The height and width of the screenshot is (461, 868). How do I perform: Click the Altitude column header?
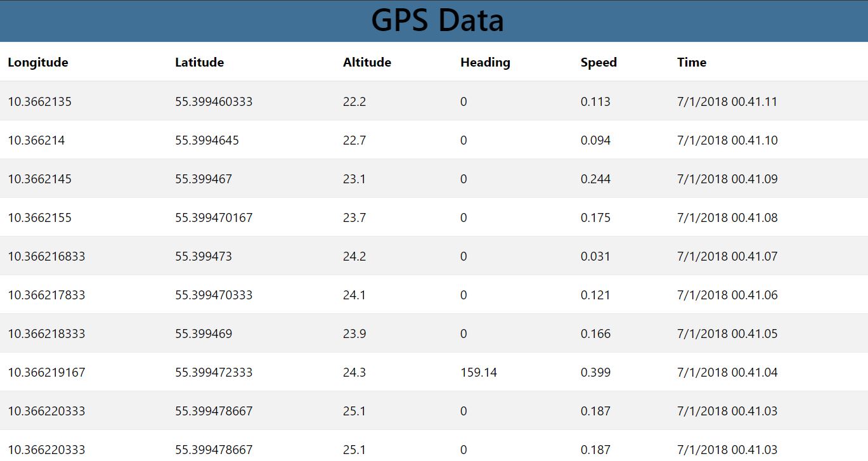tap(367, 62)
